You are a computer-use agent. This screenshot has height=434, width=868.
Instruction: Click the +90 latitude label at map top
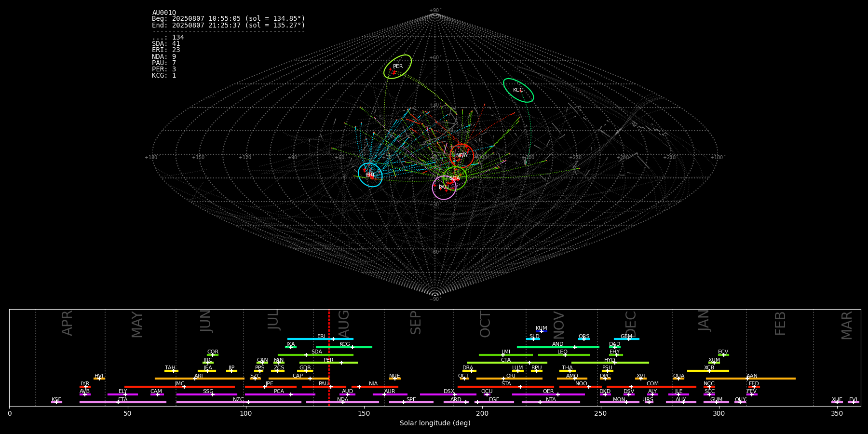click(x=435, y=11)
